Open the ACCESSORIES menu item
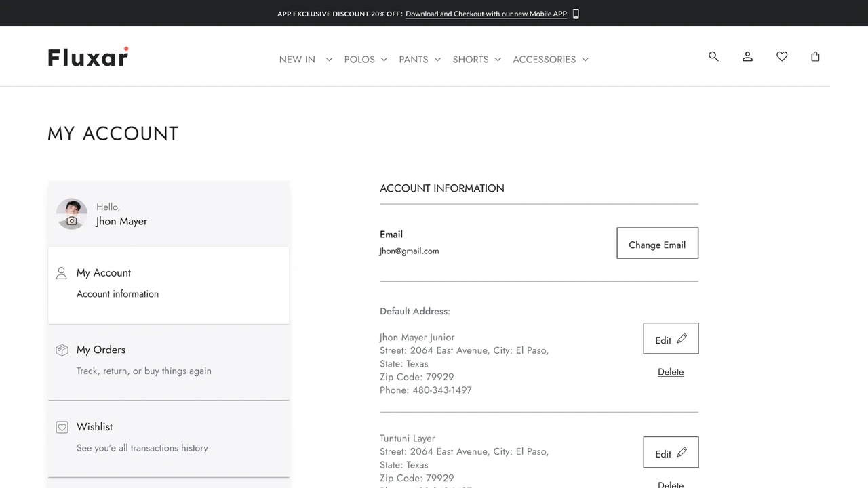 click(x=545, y=59)
